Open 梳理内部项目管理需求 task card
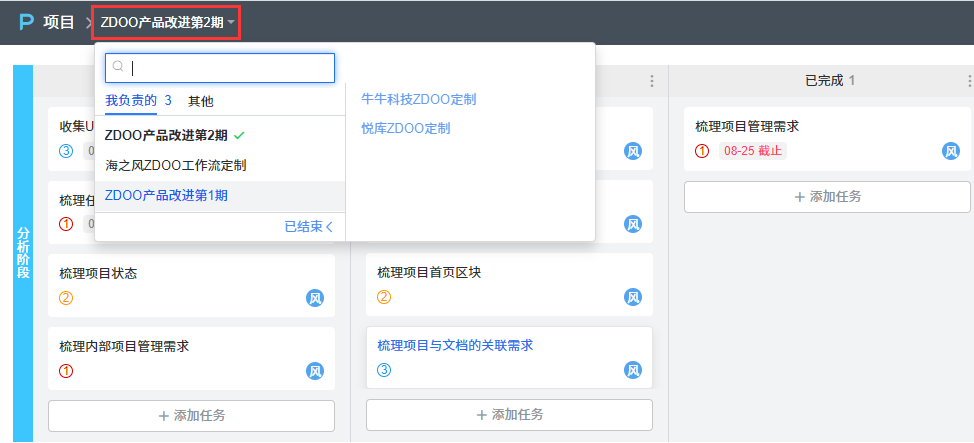Image resolution: width=974 pixels, height=443 pixels. (191, 359)
